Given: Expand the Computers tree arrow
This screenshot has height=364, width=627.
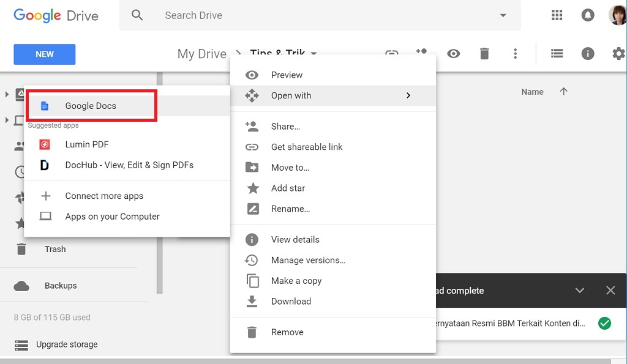Looking at the screenshot, I should pos(6,120).
